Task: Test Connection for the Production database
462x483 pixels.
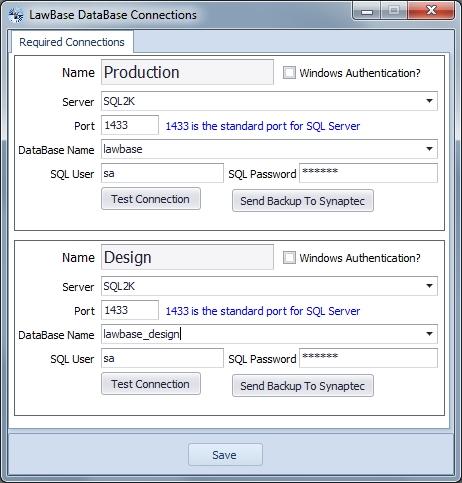Action: (x=151, y=199)
